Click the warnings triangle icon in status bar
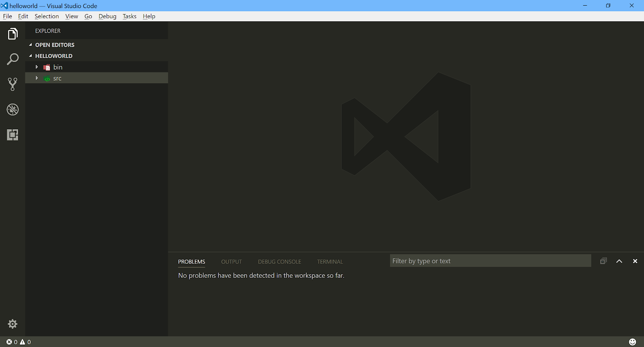Viewport: 644px width, 347px height. point(23,342)
